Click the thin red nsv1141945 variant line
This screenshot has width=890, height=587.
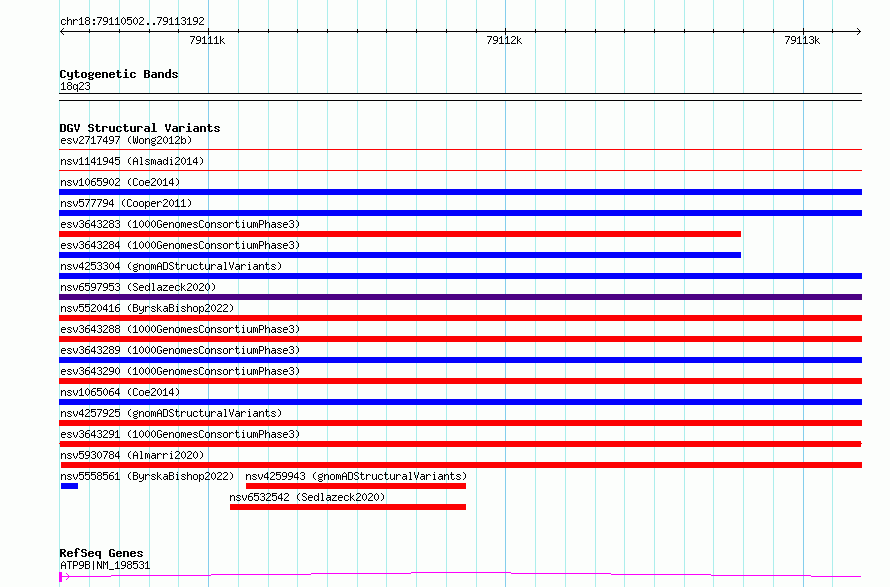460,170
